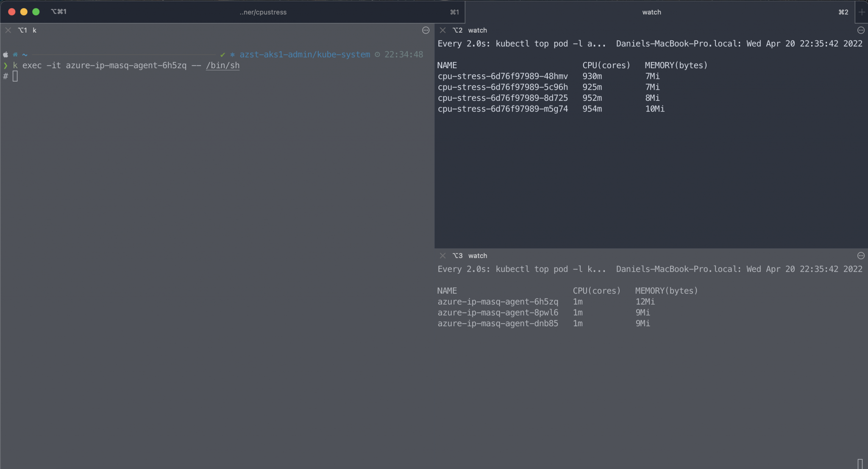
Task: Click the underlined /bin/sh path
Action: click(x=223, y=66)
